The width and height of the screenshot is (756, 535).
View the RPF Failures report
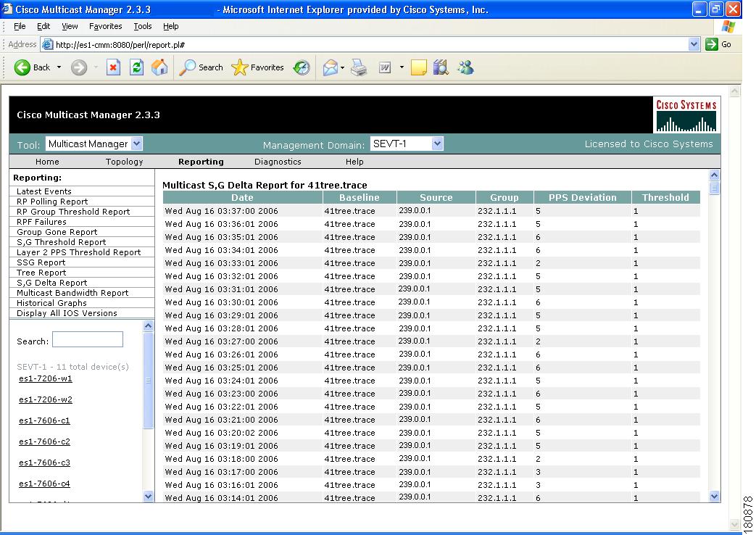41,222
